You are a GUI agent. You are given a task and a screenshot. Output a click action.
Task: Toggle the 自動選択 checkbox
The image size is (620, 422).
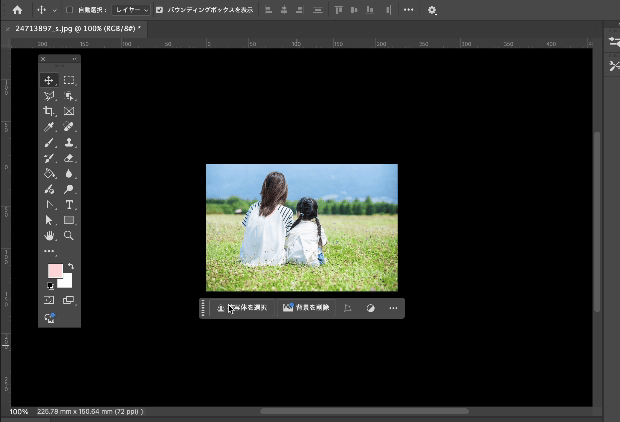68,10
